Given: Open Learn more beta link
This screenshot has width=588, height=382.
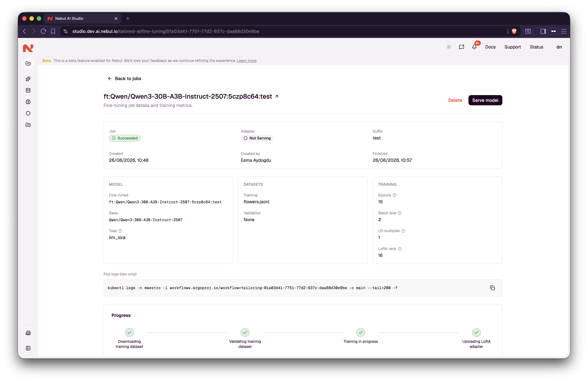Looking at the screenshot, I should [247, 61].
